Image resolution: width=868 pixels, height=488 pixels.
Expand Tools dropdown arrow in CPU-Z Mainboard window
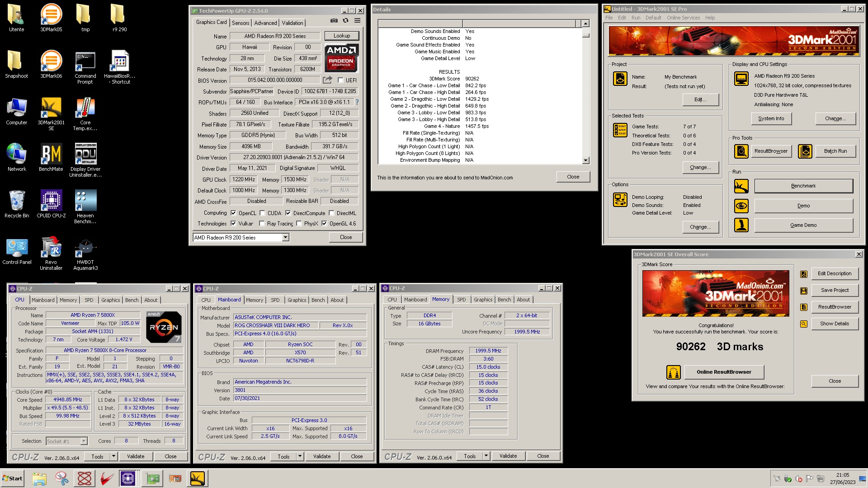(x=300, y=456)
